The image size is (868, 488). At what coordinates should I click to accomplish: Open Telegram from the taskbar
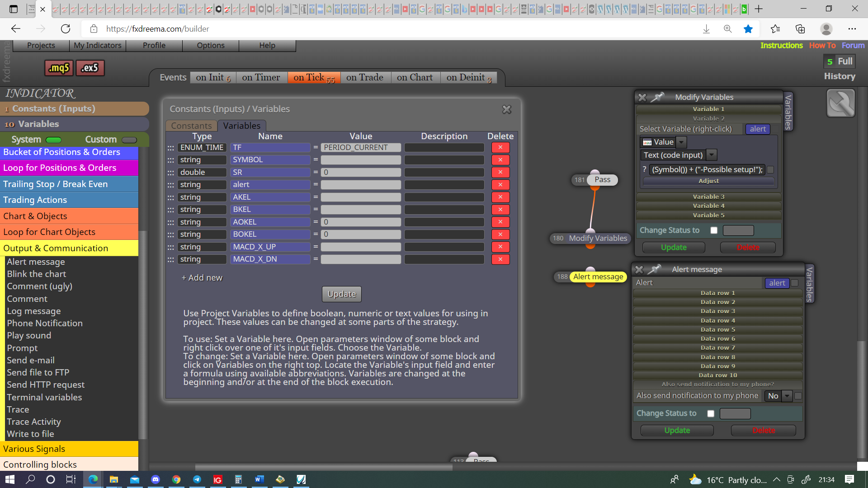click(197, 479)
